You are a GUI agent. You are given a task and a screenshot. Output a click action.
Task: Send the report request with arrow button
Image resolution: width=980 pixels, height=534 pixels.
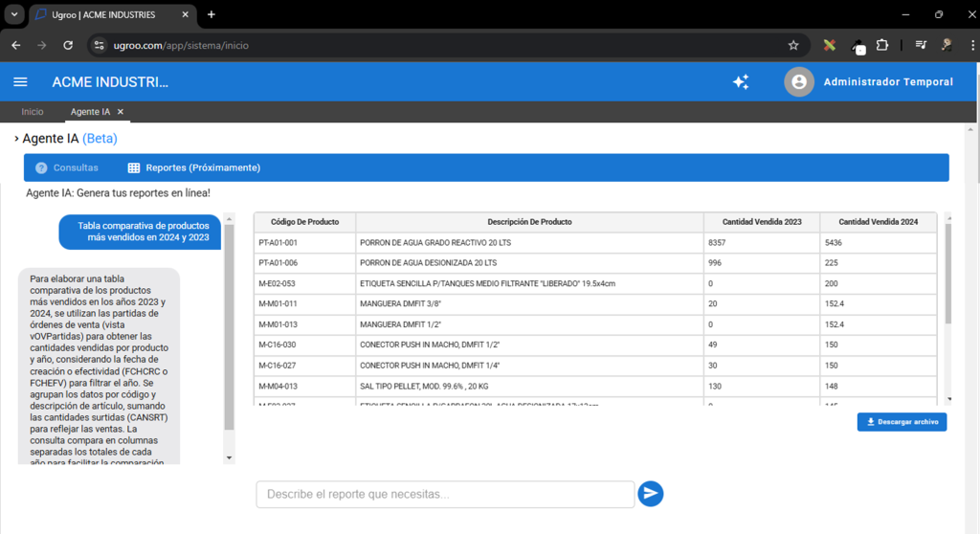pos(651,494)
